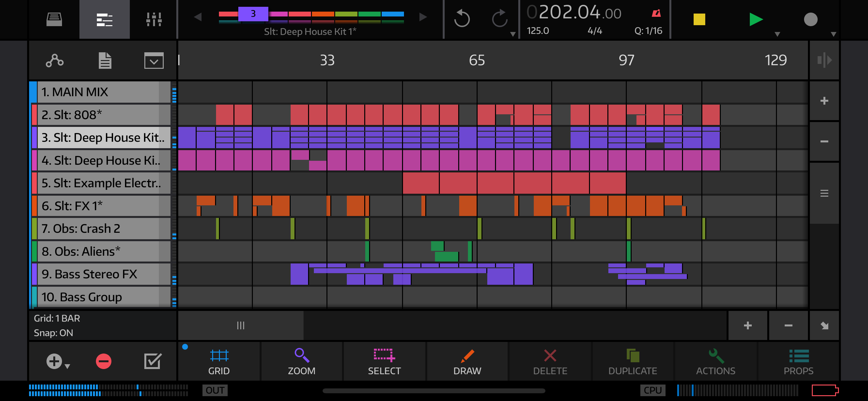Grab the horizontal timeline scroll handle
The image size is (868, 401).
click(241, 325)
